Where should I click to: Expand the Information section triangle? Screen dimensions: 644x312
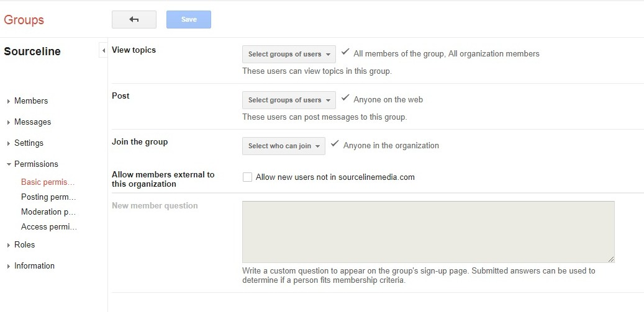[x=9, y=266]
